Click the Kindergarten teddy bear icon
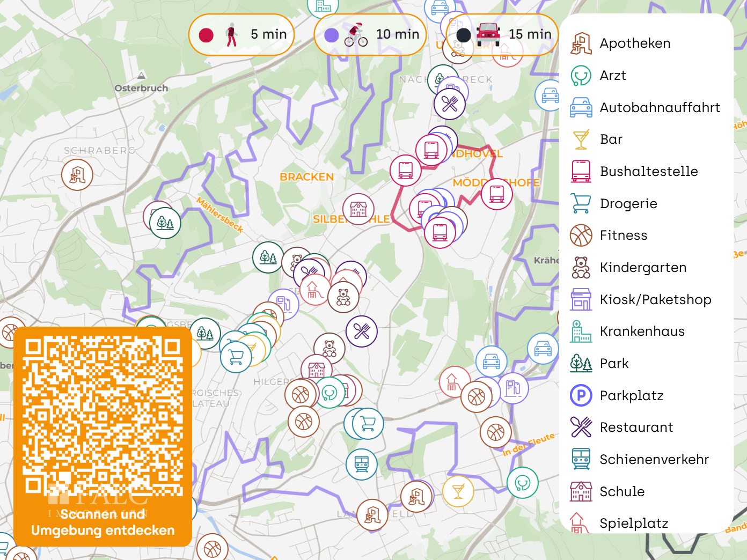Image resolution: width=747 pixels, height=560 pixels. tap(581, 267)
